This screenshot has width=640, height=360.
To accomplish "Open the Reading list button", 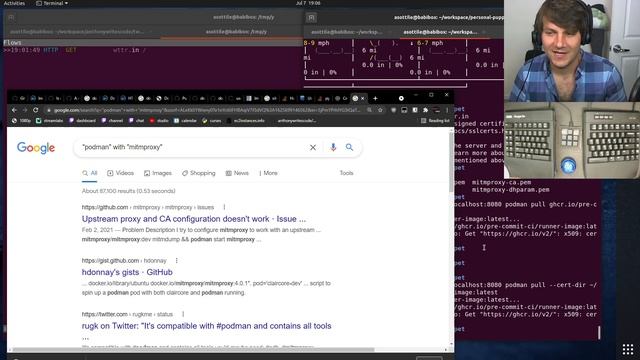I will (436, 121).
